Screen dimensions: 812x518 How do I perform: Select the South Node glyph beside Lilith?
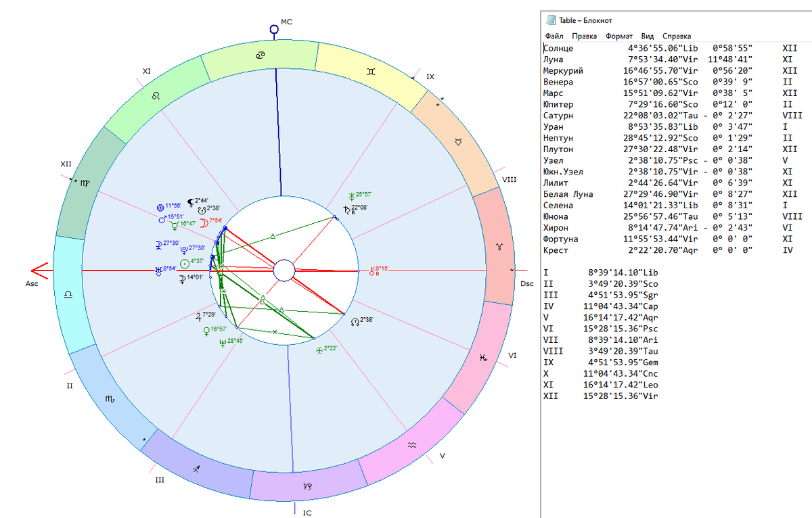tap(202, 209)
